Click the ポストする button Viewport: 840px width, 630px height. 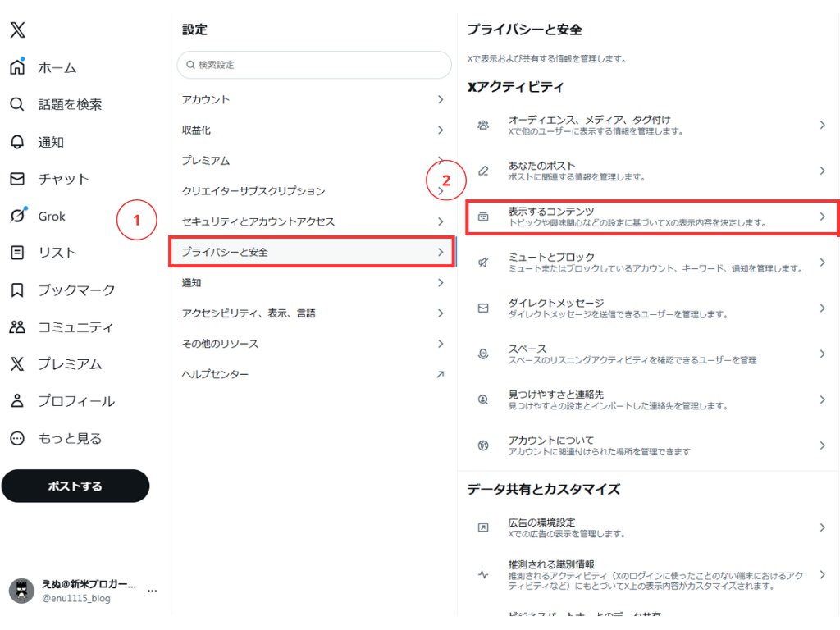pos(75,486)
